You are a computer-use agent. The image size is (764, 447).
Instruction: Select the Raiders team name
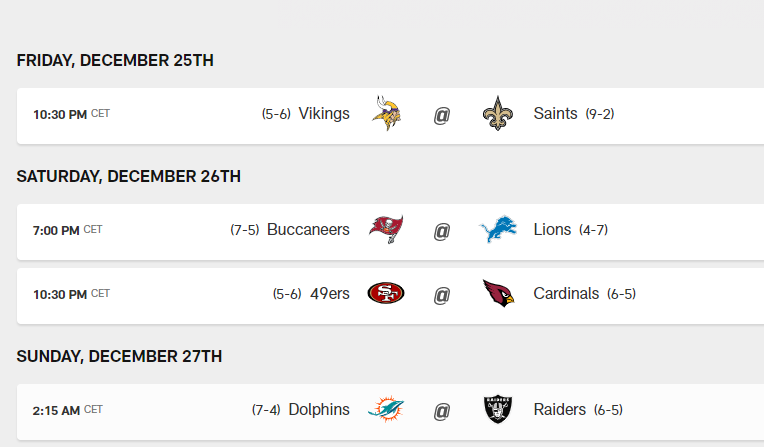560,410
